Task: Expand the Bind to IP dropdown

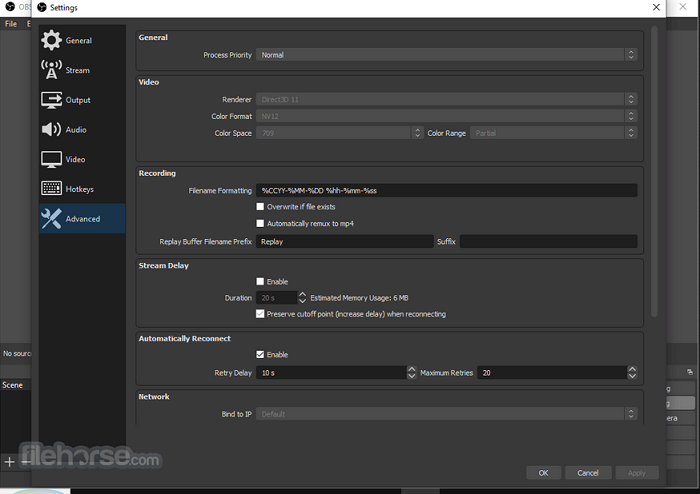Action: click(446, 414)
